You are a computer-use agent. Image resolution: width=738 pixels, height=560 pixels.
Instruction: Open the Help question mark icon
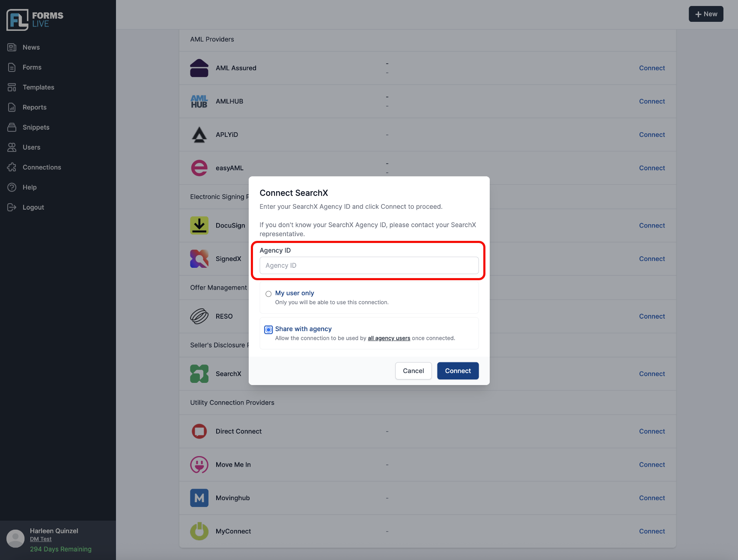12,187
